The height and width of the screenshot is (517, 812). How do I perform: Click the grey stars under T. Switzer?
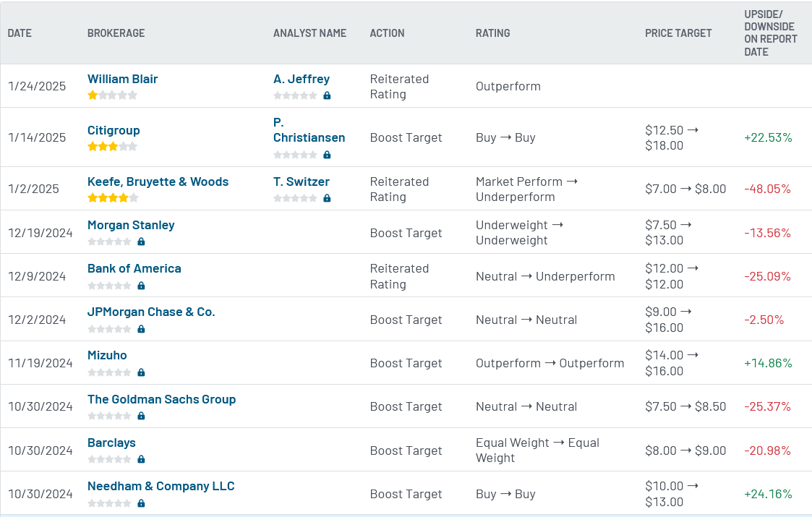(x=295, y=198)
